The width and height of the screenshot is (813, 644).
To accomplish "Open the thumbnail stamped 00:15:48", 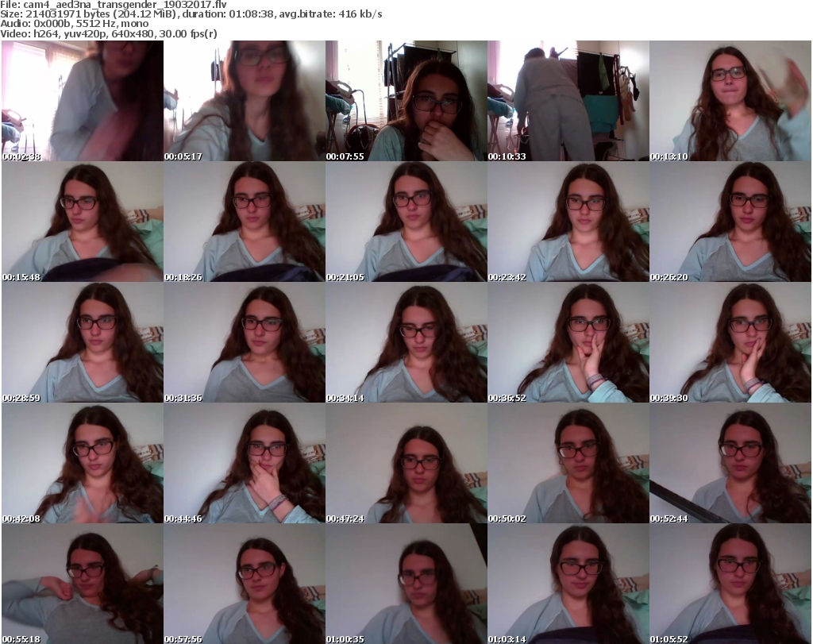I will pos(83,222).
